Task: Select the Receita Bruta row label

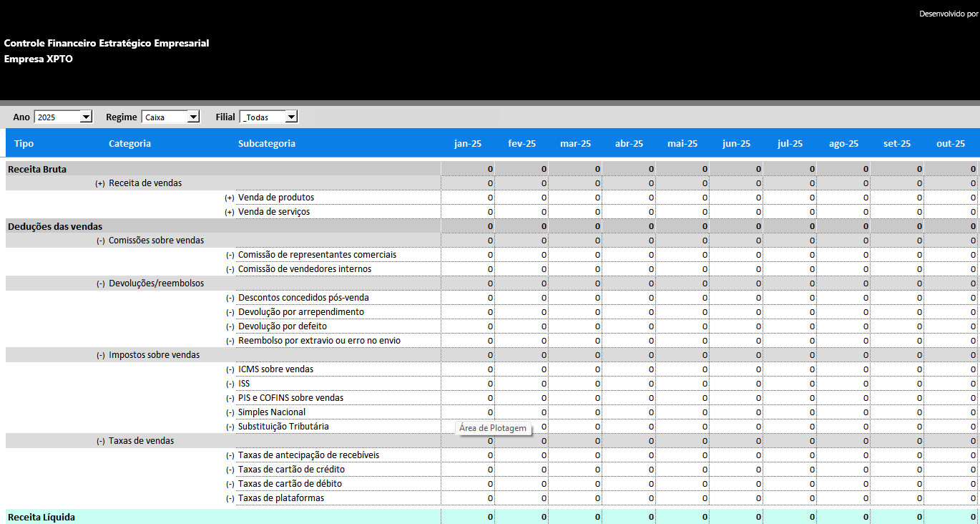Action: (37, 169)
